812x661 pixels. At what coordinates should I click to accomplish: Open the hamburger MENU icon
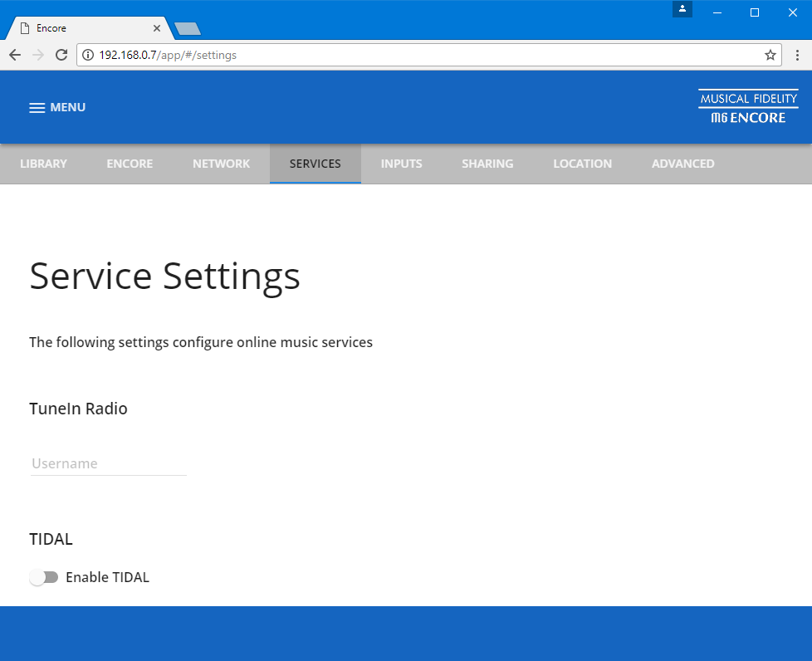(37, 108)
